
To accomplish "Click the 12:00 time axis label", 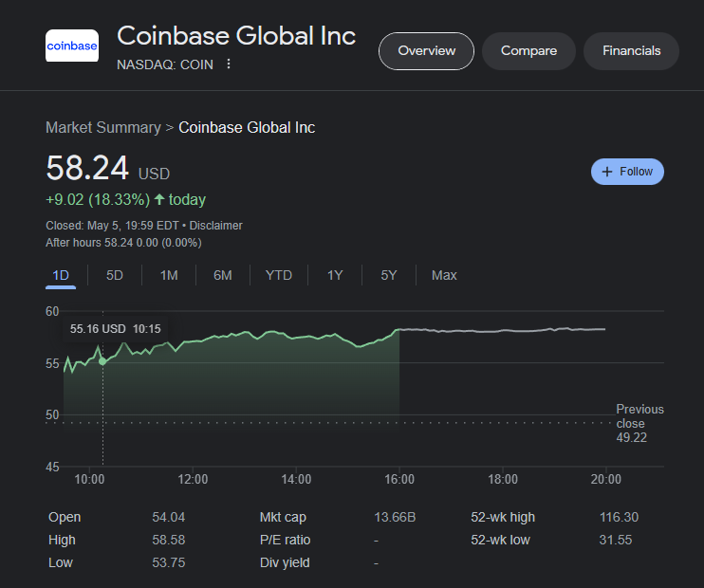I will [x=193, y=479].
